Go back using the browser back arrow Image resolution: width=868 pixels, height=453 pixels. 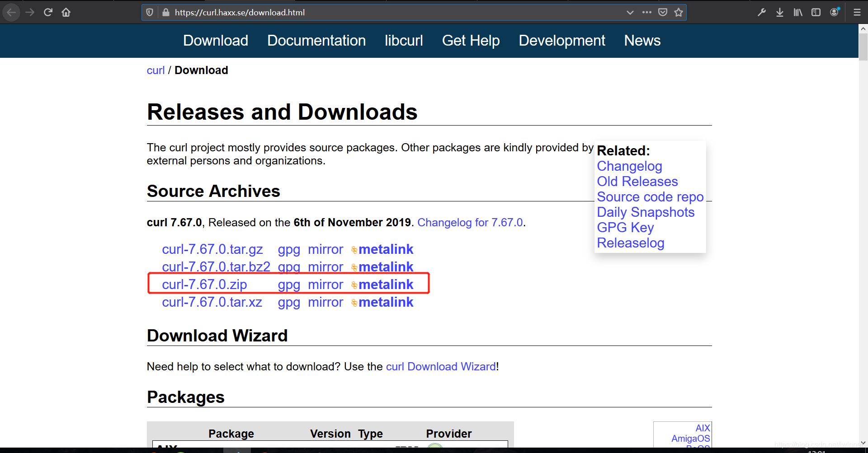[x=12, y=12]
